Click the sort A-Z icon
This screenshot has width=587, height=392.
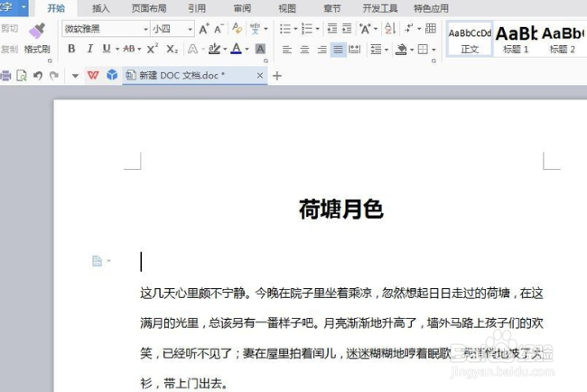click(x=390, y=29)
